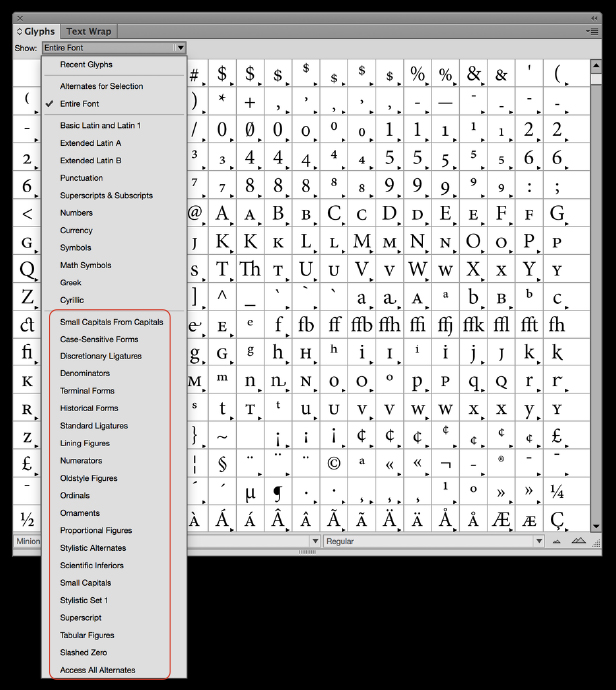This screenshot has width=616, height=690.
Task: Open the font style dropdown showing Regular
Action: tap(434, 541)
